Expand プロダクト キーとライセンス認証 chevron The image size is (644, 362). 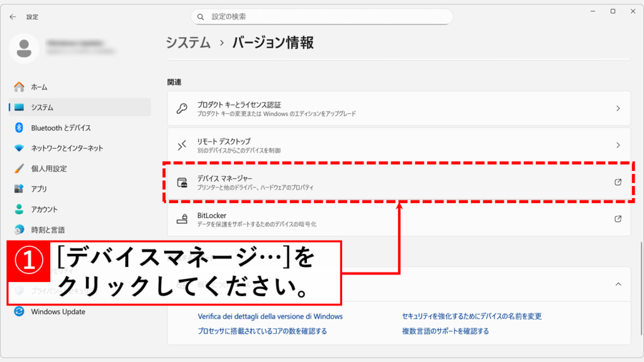coord(618,108)
